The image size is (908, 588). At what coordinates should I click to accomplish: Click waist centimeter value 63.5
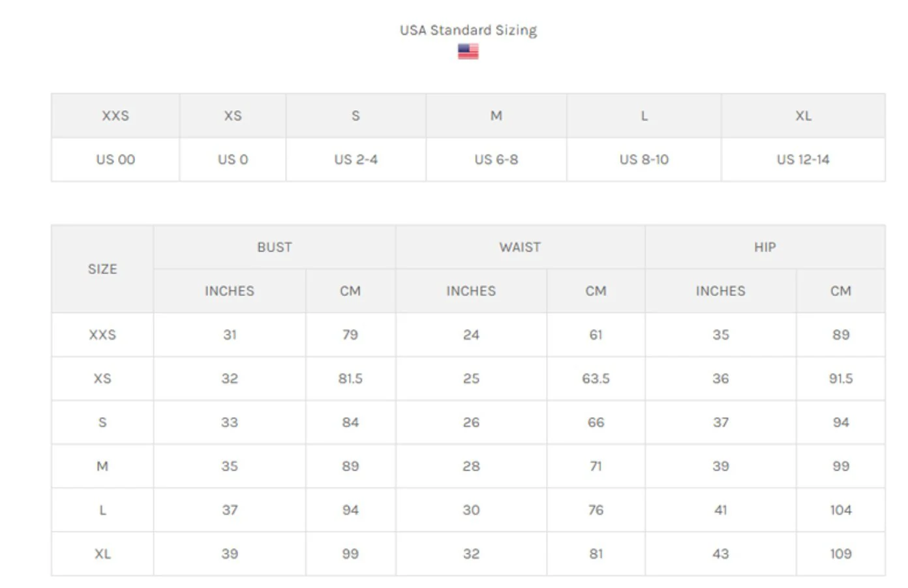click(x=596, y=379)
